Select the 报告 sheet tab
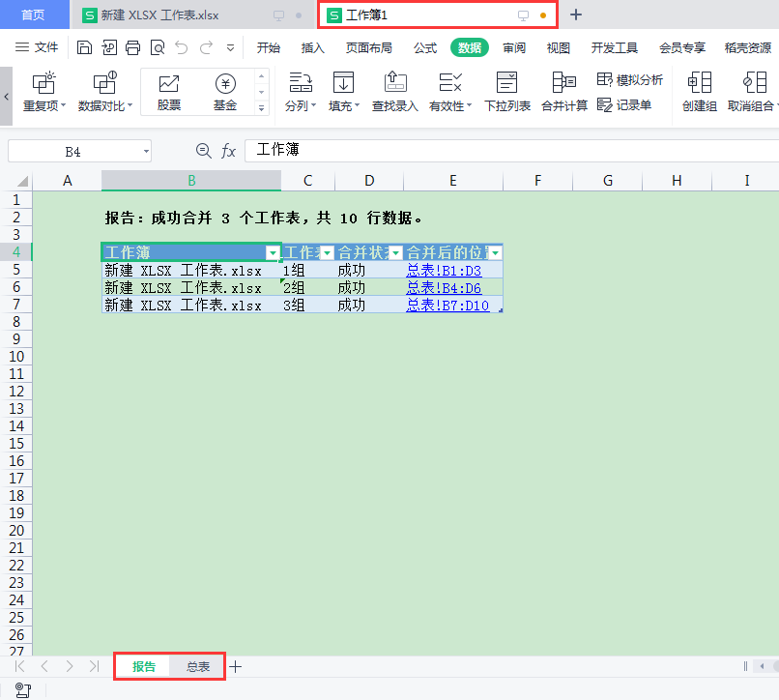Viewport: 779px width, 700px height. (144, 666)
